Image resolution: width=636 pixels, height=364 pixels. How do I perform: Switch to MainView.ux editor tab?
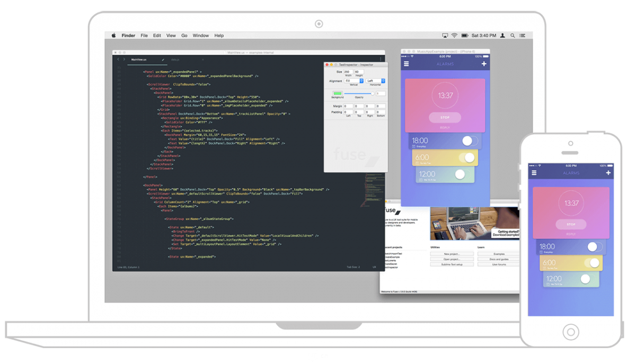click(147, 60)
